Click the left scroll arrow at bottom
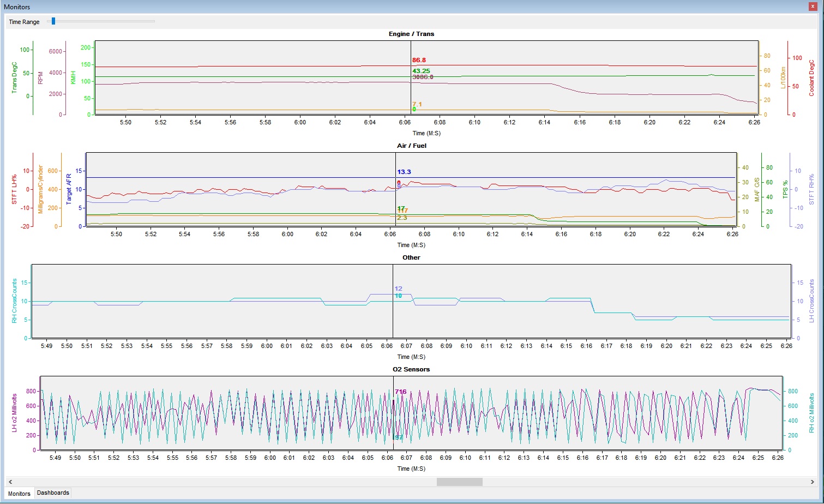 click(10, 482)
